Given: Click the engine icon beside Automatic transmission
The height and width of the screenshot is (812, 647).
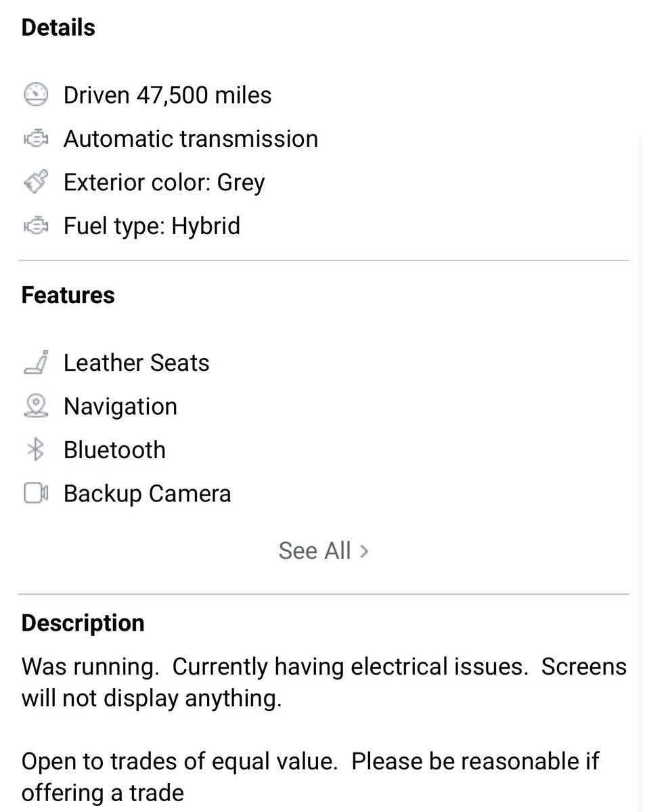Looking at the screenshot, I should point(36,139).
